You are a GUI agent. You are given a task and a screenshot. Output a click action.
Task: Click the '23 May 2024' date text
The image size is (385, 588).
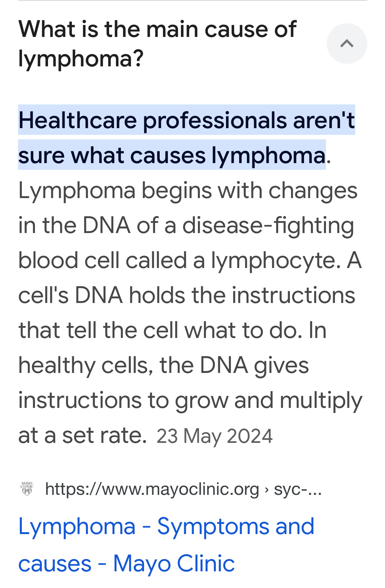215,436
